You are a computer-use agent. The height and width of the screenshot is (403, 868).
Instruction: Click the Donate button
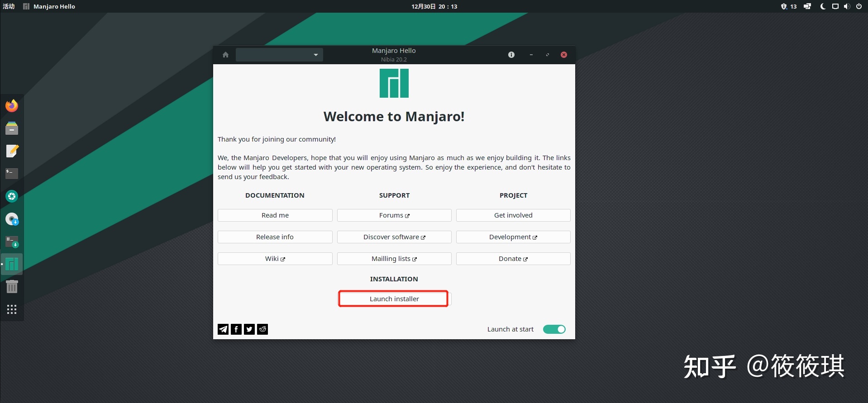pyautogui.click(x=513, y=259)
